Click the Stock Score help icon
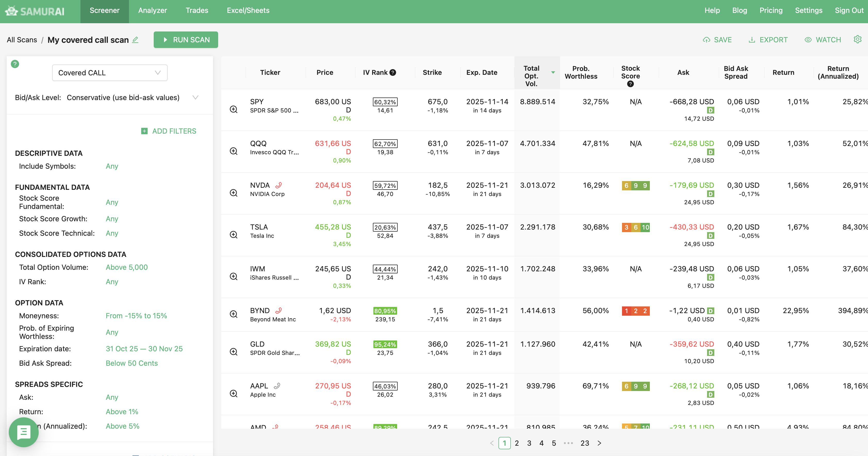This screenshot has width=868, height=456. (x=630, y=84)
